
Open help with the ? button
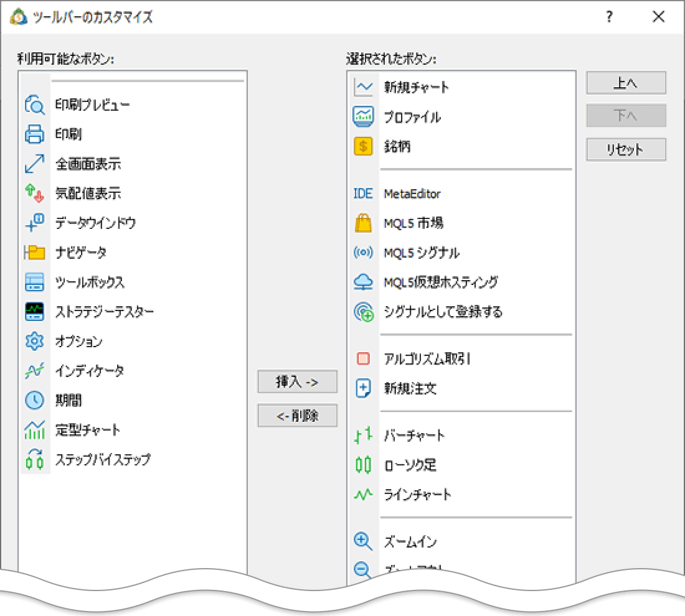click(610, 17)
